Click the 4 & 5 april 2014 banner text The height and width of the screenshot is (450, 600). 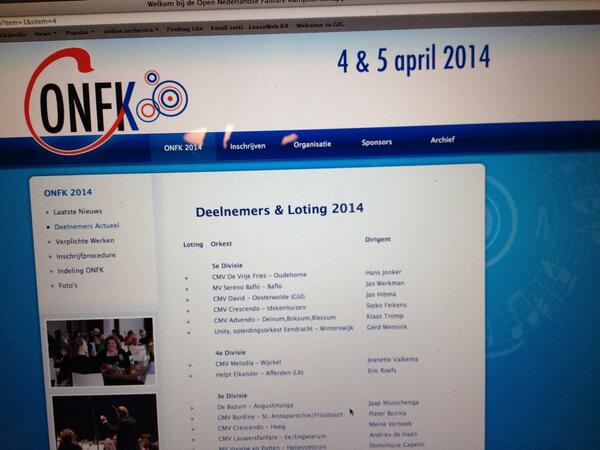[414, 59]
